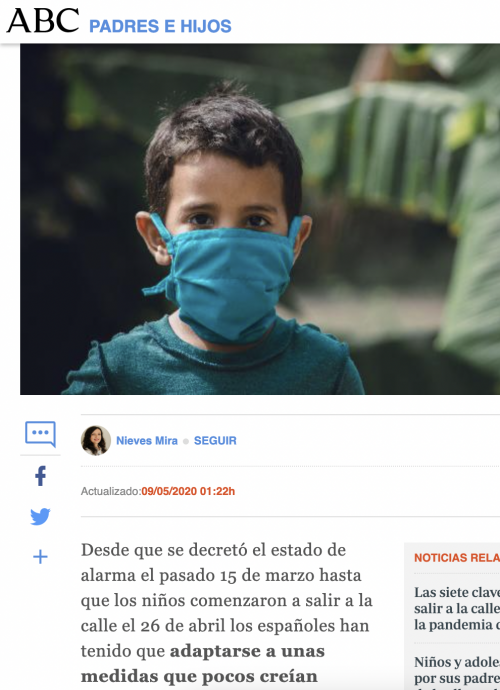500x690 pixels.
Task: Click the updated date 09/05/2020 01:22h
Action: (x=188, y=491)
